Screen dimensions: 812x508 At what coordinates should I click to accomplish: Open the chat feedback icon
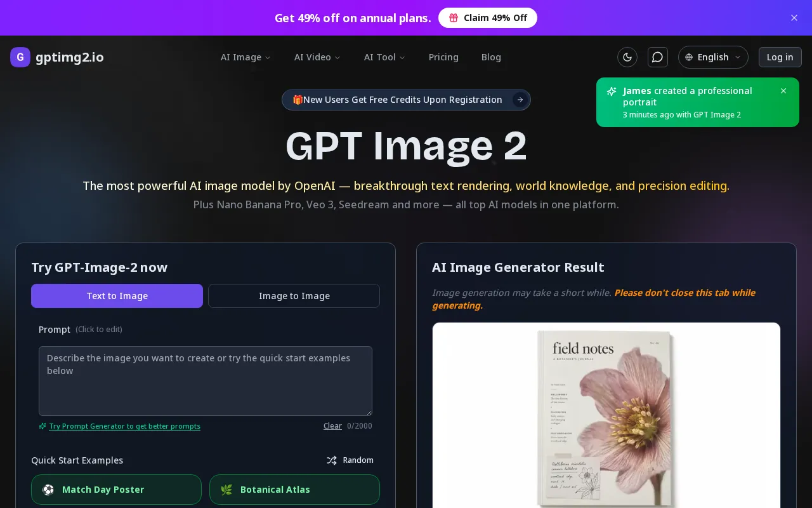pos(658,57)
